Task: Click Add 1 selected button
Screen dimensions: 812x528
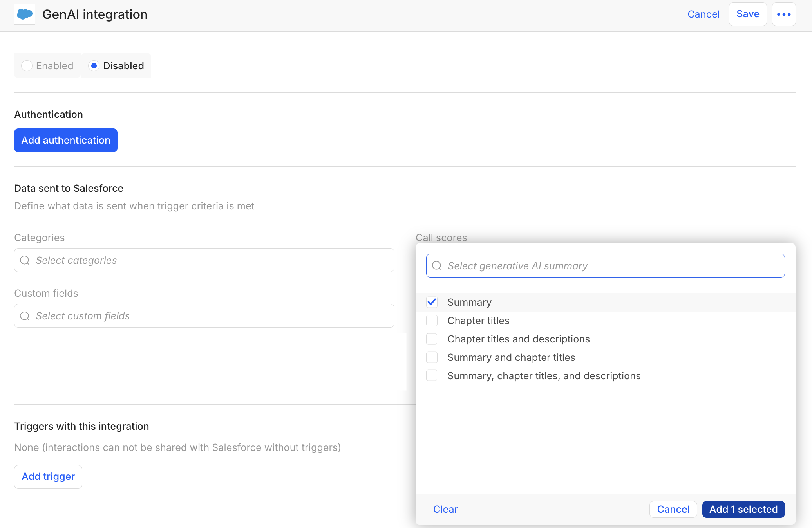Action: point(743,509)
